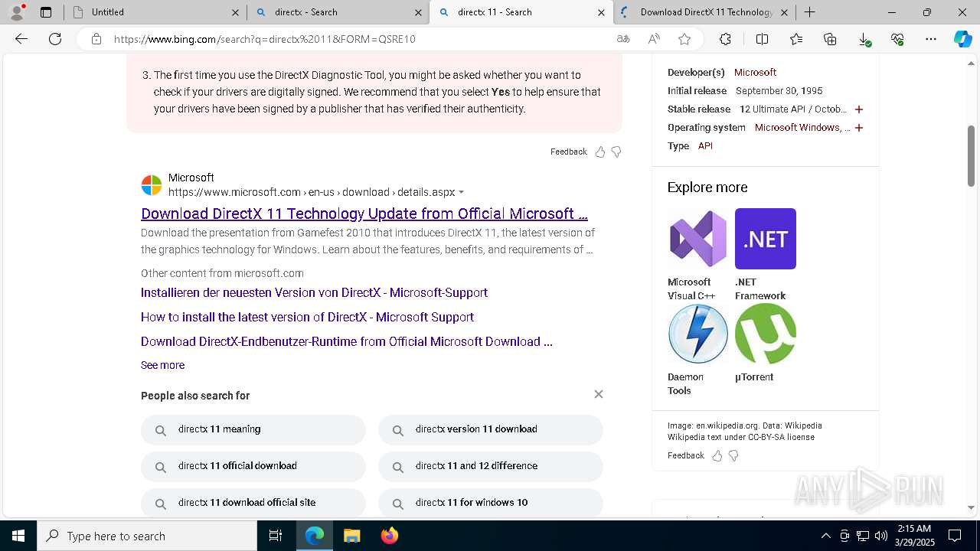Click the page vertical scrollbar thumb
The image size is (980, 551).
point(971,156)
